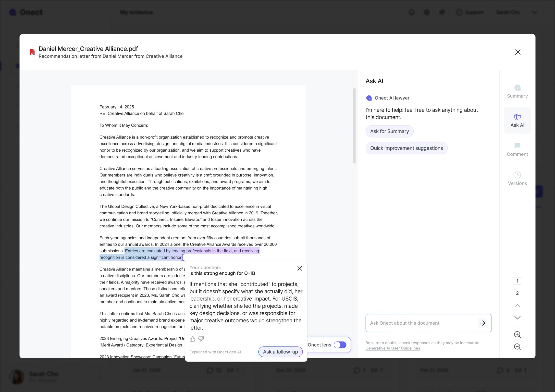Focus the Ask Onect about this document field
The image size is (555, 392).
click(x=421, y=323)
